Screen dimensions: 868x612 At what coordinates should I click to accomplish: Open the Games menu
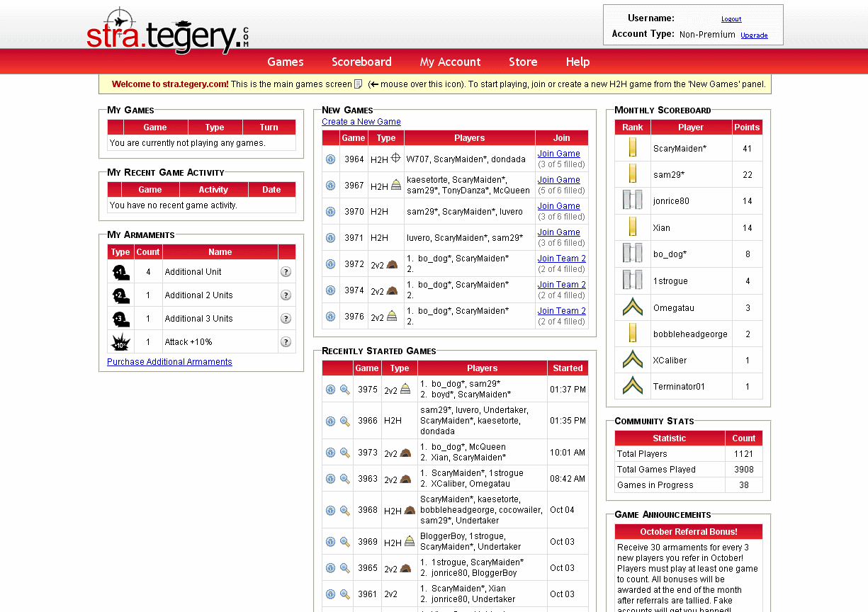286,62
